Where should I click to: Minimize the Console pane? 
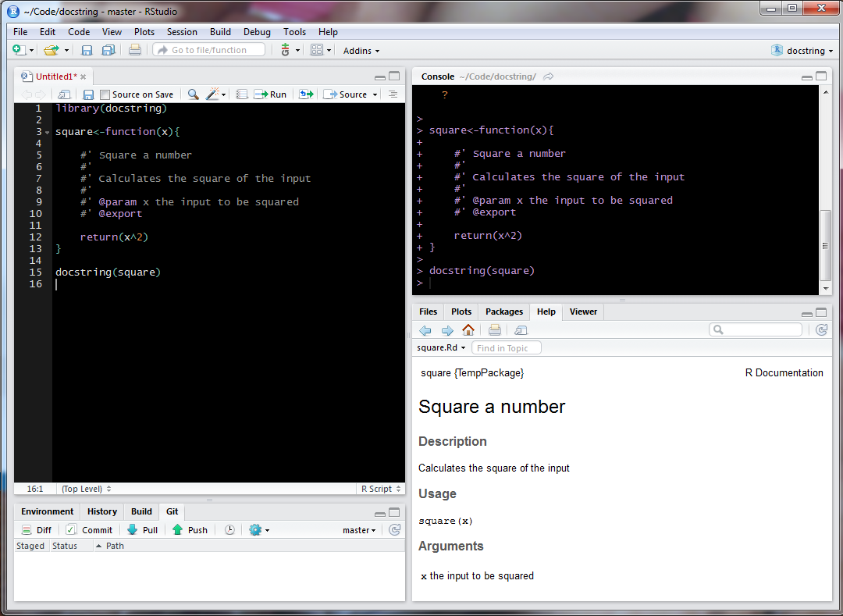807,77
